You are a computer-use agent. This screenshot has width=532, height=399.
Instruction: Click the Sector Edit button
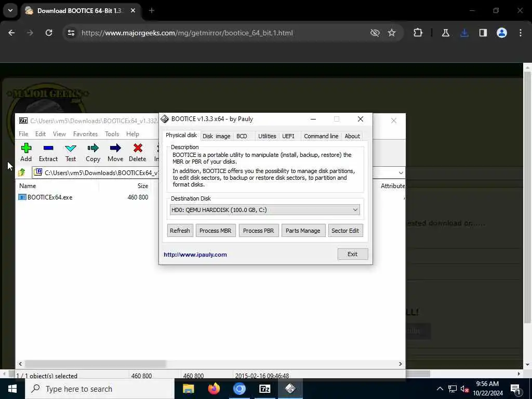(345, 230)
